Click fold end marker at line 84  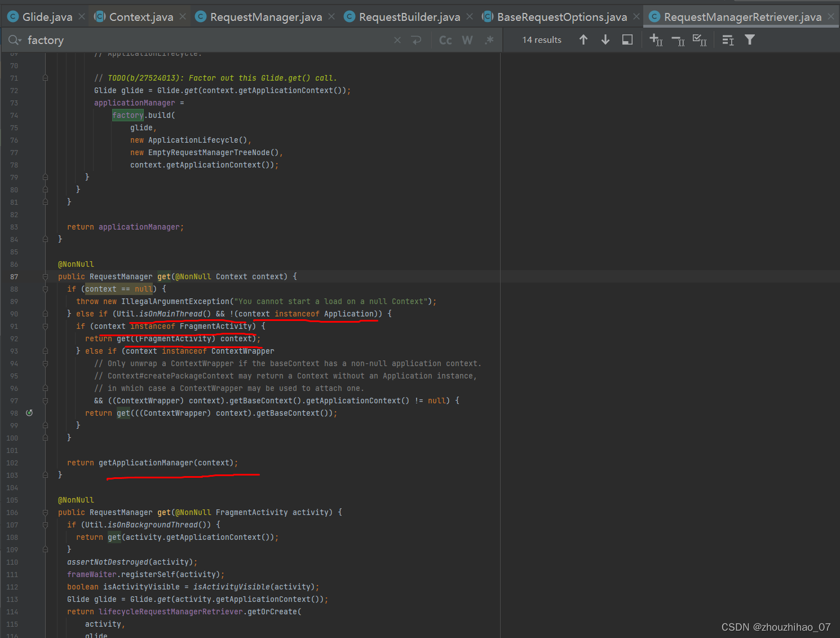point(45,239)
